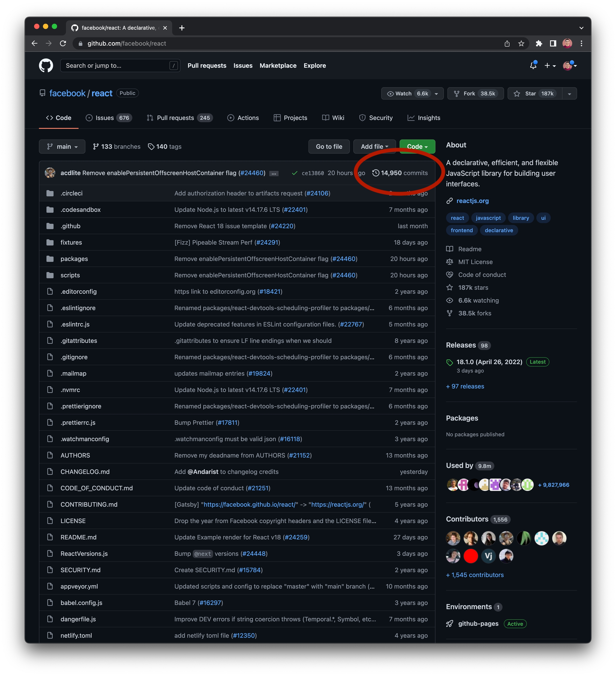The image size is (616, 676).
Task: Close the facebook/react browser tab
Action: (x=165, y=28)
